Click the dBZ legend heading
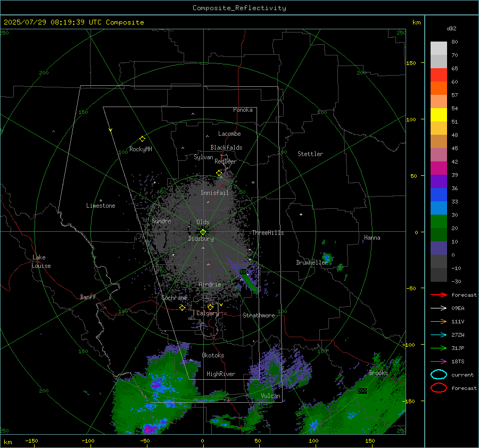The image size is (479, 448). coord(451,29)
